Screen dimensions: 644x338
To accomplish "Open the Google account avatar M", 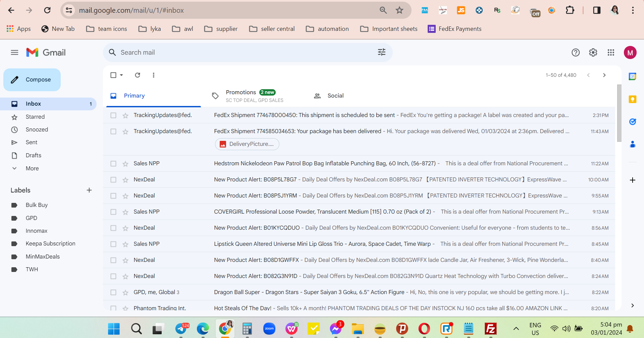I will (x=630, y=53).
